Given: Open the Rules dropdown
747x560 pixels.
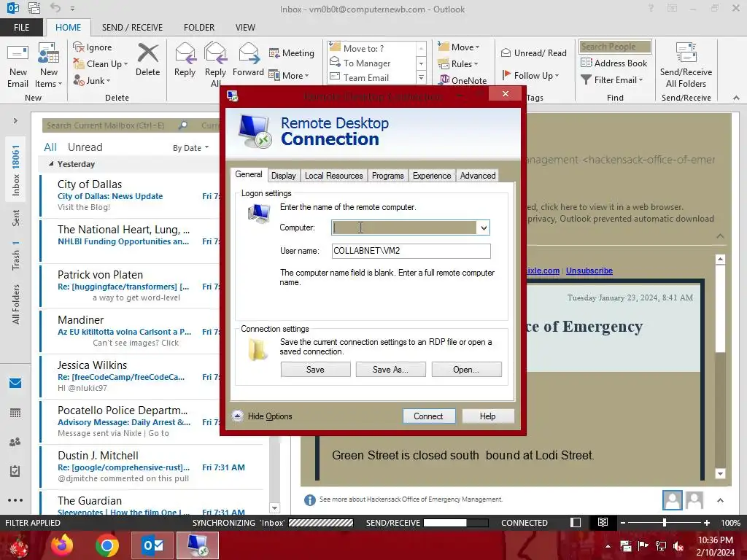Looking at the screenshot, I should (458, 64).
